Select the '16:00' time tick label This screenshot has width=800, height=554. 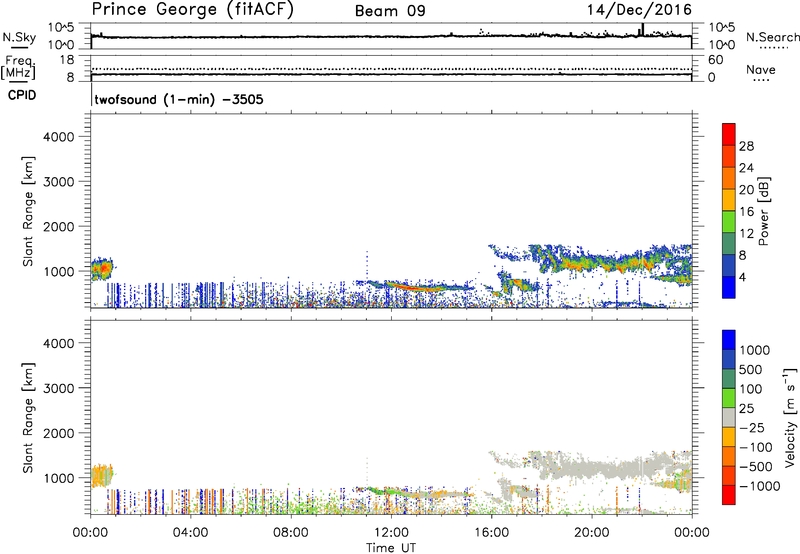[x=492, y=533]
